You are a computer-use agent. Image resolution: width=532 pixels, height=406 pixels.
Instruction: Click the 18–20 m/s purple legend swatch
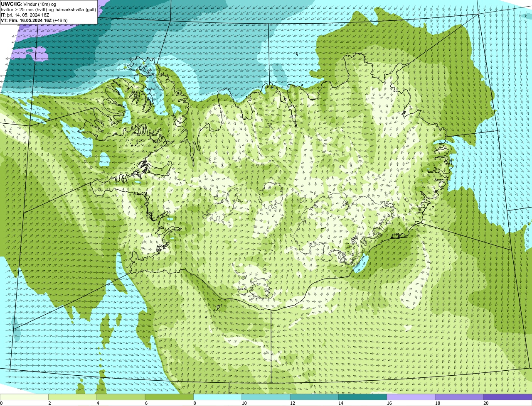click(459, 397)
